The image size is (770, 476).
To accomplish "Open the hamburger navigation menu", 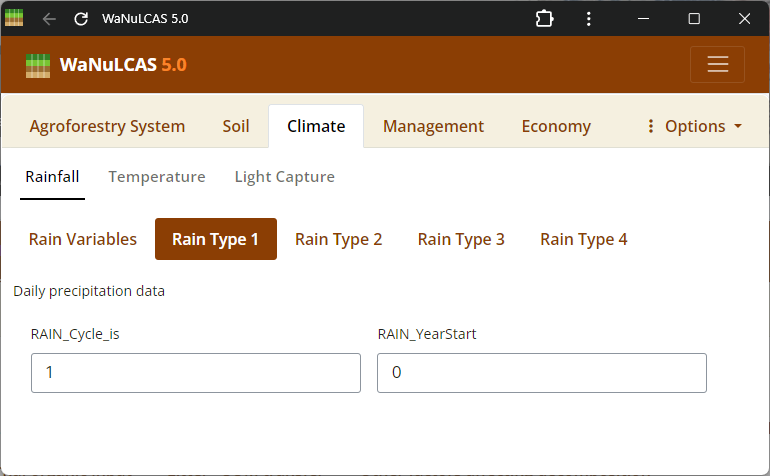I will pyautogui.click(x=717, y=64).
